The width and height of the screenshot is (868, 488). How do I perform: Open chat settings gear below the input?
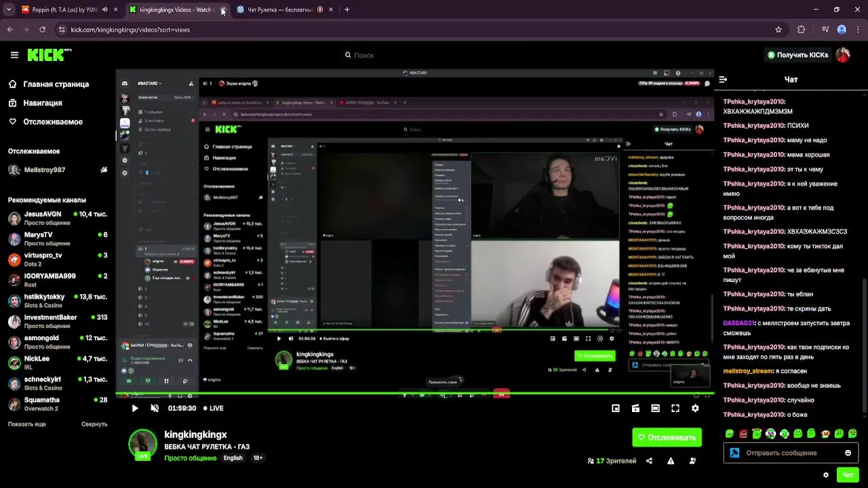[825, 475]
